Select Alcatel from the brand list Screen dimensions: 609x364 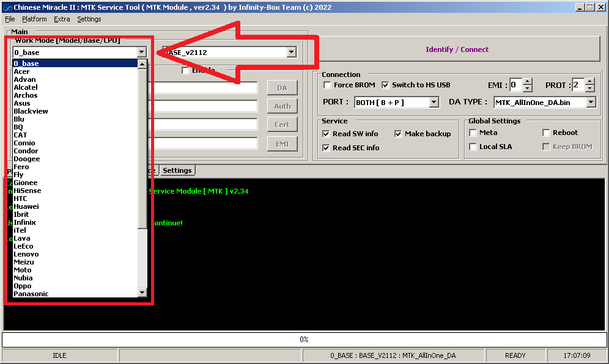(75, 87)
